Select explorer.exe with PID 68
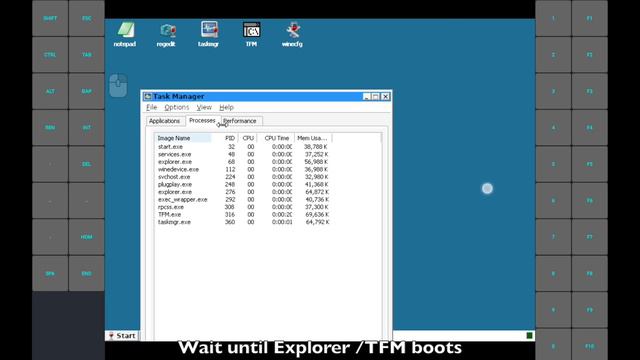 pyautogui.click(x=244, y=162)
